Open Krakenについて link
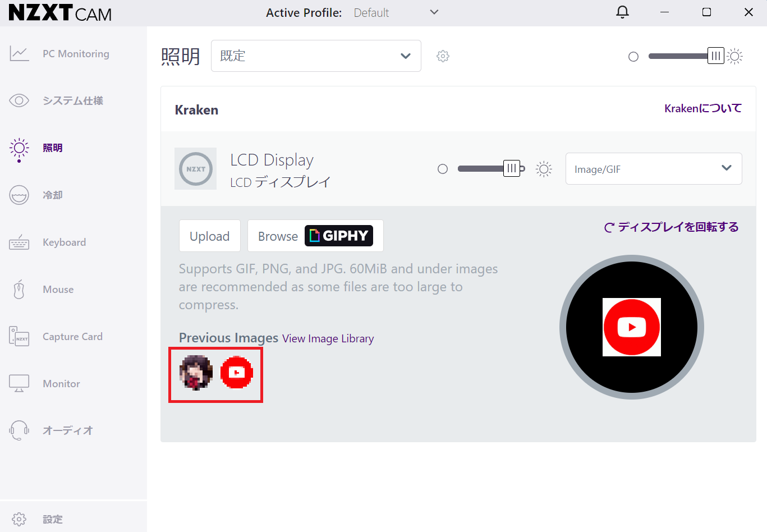The image size is (767, 532). tap(703, 108)
